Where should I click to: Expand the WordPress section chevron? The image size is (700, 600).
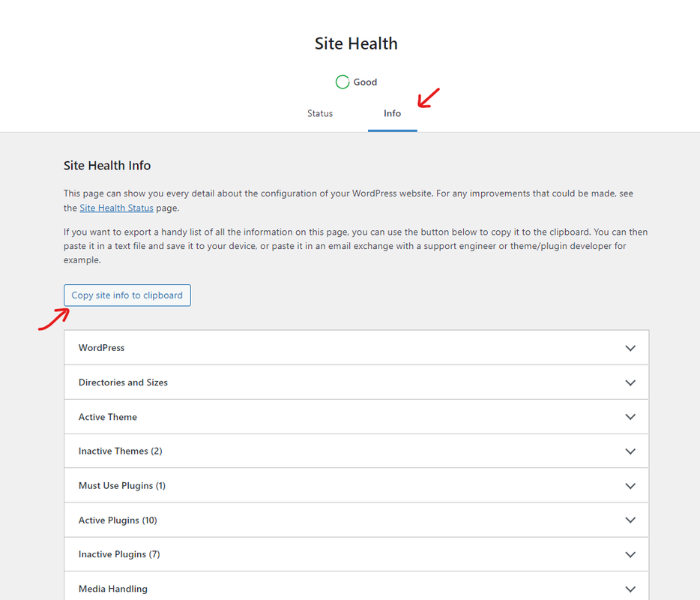[630, 348]
